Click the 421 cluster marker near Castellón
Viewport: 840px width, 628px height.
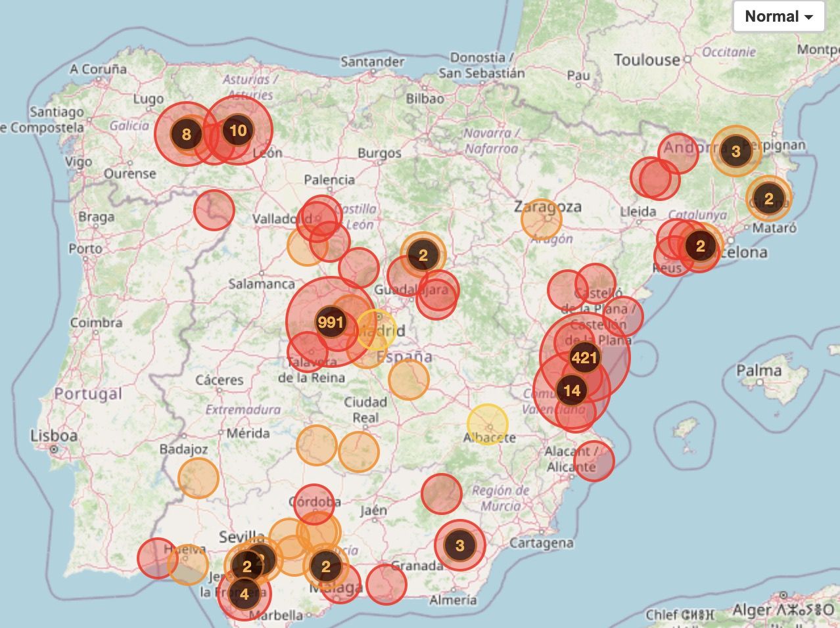click(584, 357)
